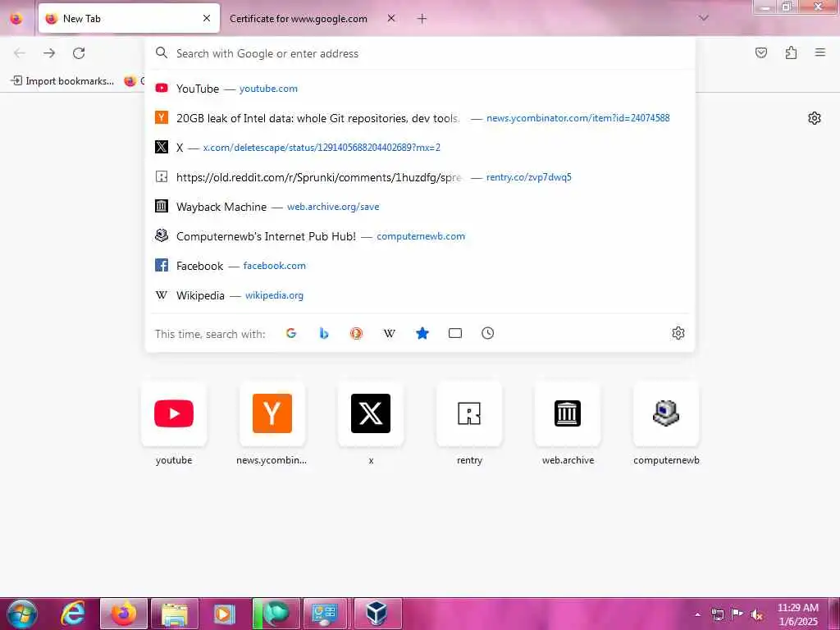Select the YouTube youtube.com suggestion
This screenshot has width=840, height=630.
point(420,89)
